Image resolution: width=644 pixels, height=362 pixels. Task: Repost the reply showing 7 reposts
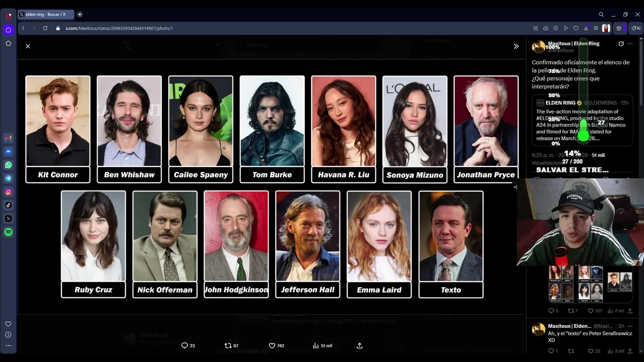click(573, 311)
